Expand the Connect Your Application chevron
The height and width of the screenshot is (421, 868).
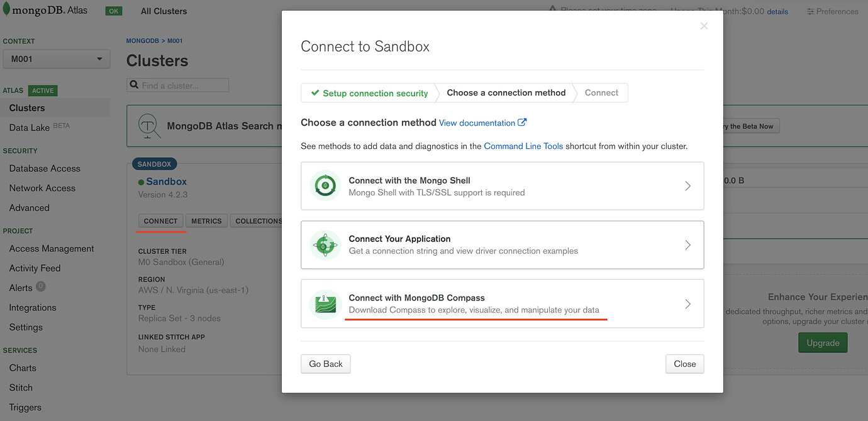click(687, 245)
